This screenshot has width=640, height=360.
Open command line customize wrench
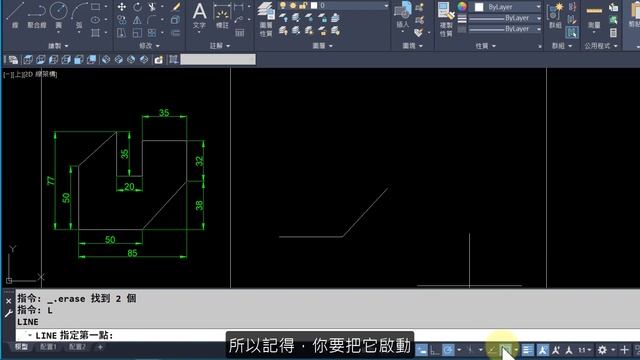point(9,313)
